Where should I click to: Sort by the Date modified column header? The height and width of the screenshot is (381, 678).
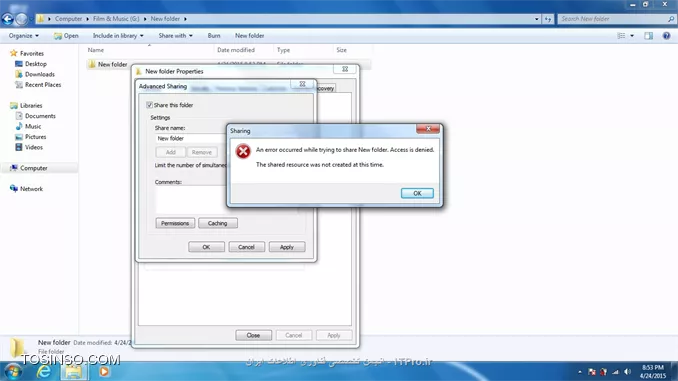point(236,50)
